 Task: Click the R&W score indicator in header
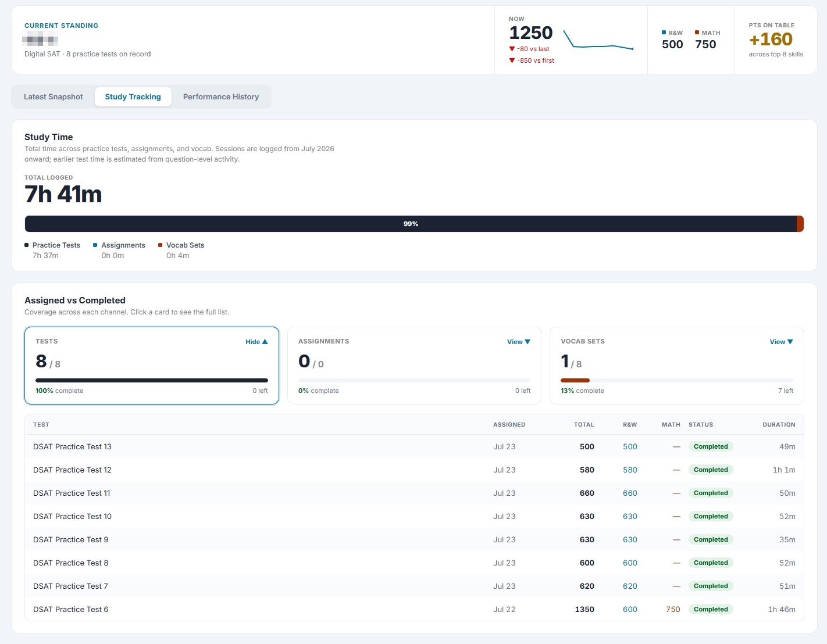(x=672, y=40)
